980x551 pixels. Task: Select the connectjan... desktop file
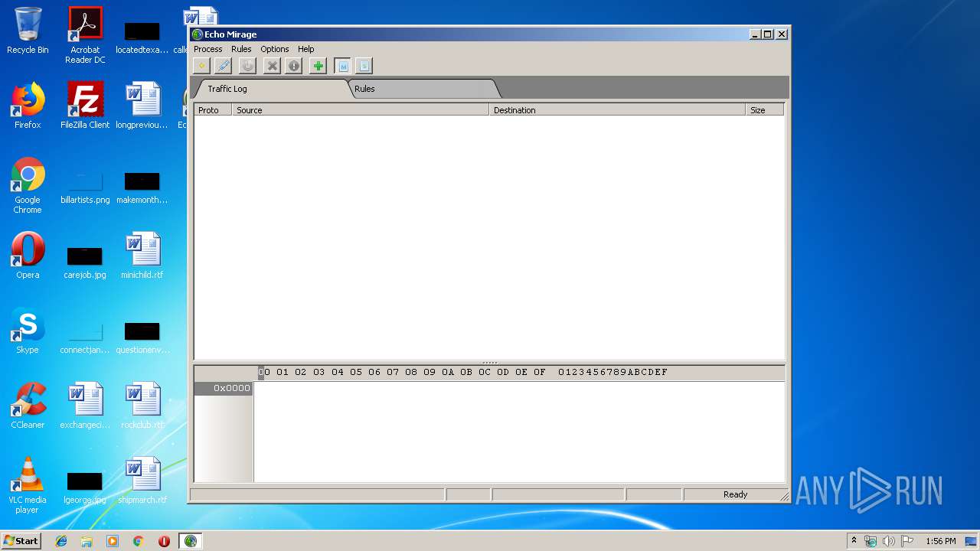pyautogui.click(x=85, y=336)
